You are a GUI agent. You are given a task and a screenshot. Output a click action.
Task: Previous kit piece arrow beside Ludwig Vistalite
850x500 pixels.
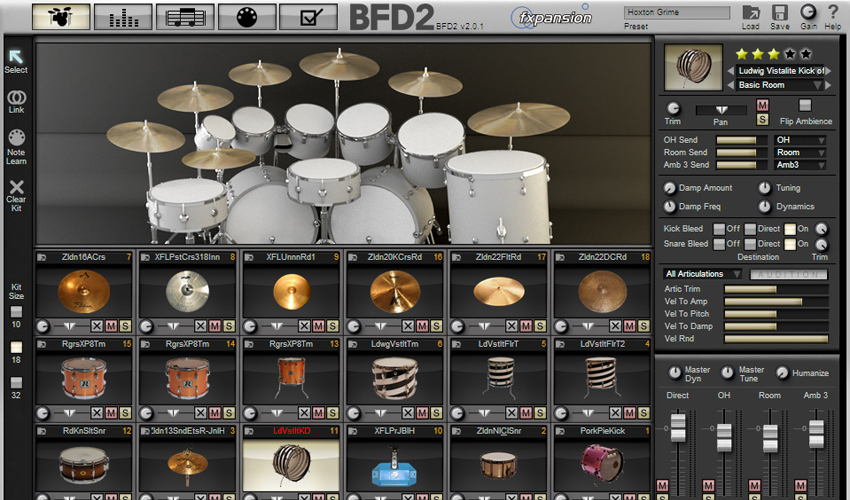(730, 70)
